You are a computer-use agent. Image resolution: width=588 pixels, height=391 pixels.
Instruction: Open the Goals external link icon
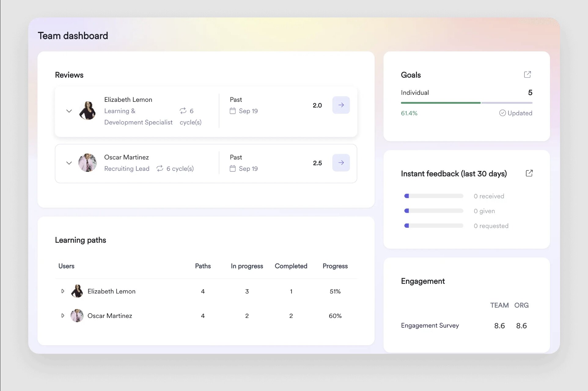pos(527,75)
